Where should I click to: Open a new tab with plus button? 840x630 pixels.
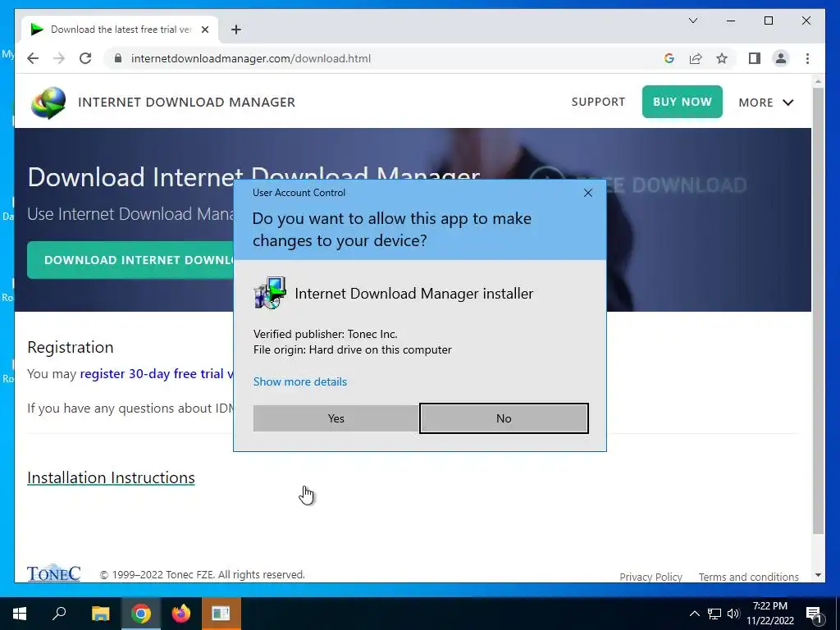click(236, 30)
